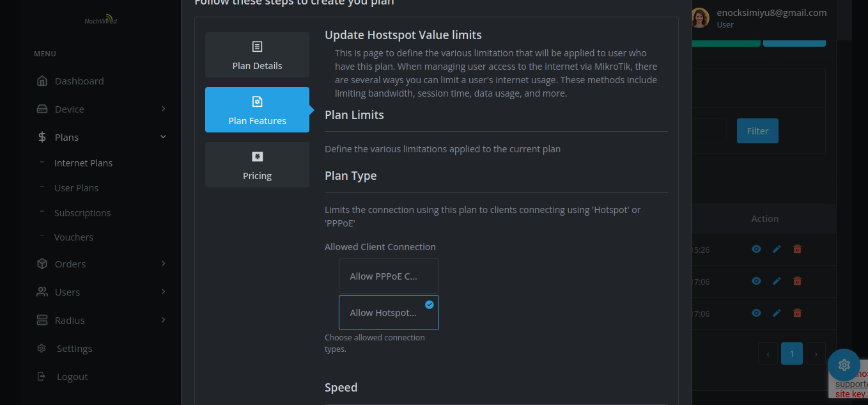Toggle the Allow Hotspot connection option
Viewport: 868px width, 405px height.
389,313
